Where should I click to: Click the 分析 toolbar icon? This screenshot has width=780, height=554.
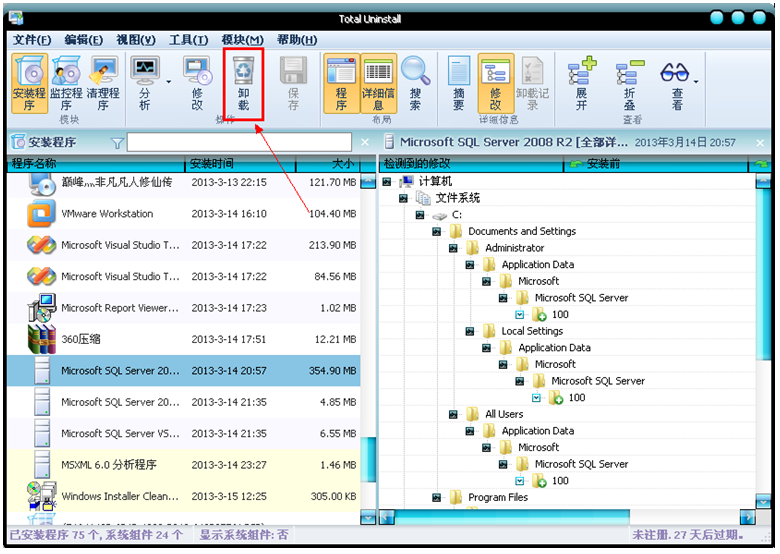click(x=145, y=84)
